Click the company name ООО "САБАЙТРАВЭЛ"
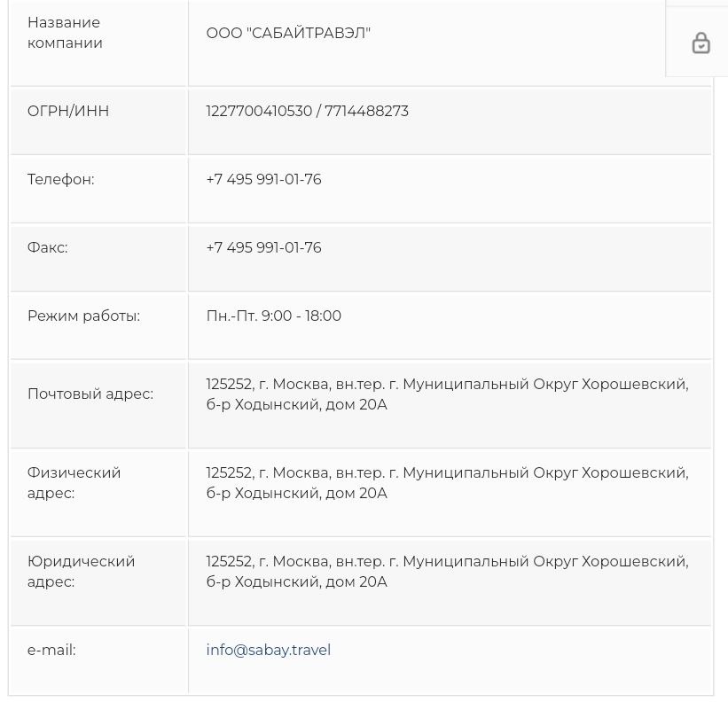Screen dimensions: 728x702 [x=288, y=33]
